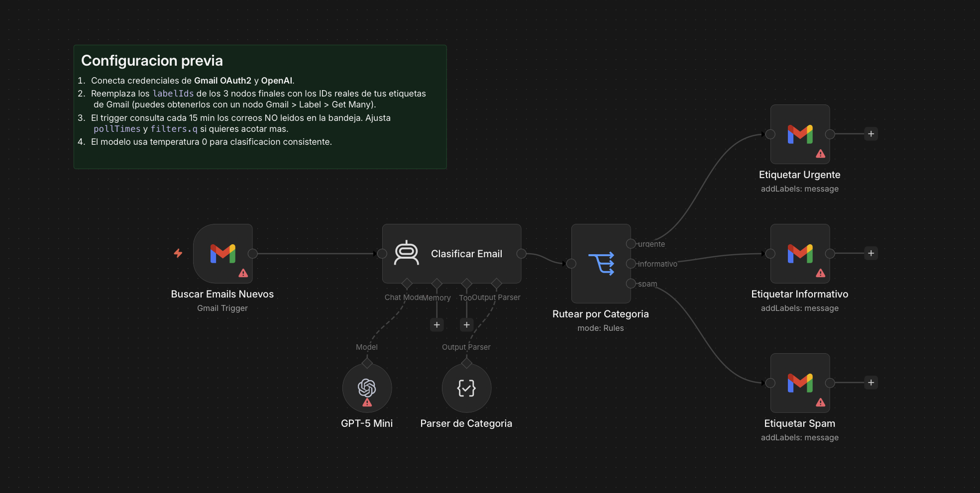The width and height of the screenshot is (980, 493).
Task: Click the "Etiquetar Informativo" label
Action: (x=800, y=294)
